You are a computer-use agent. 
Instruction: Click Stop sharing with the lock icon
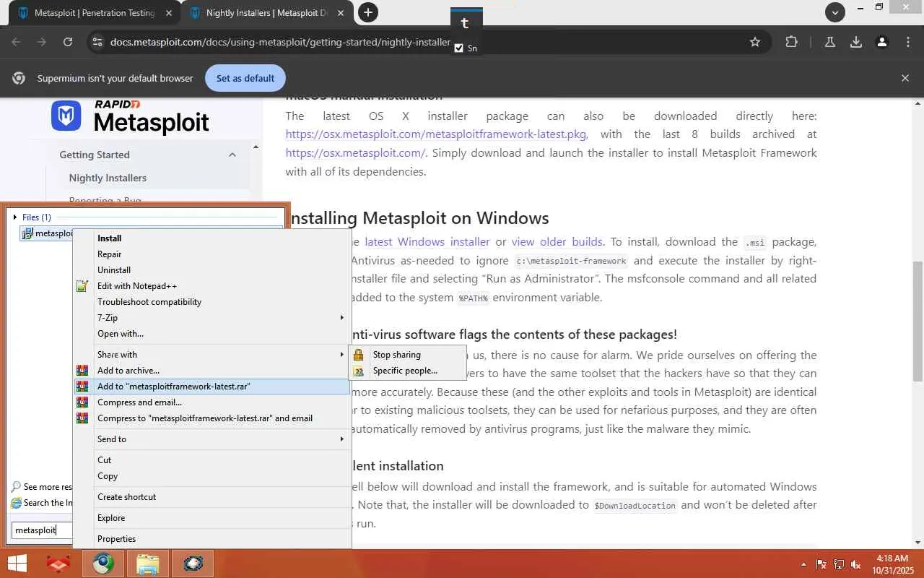tap(408, 355)
